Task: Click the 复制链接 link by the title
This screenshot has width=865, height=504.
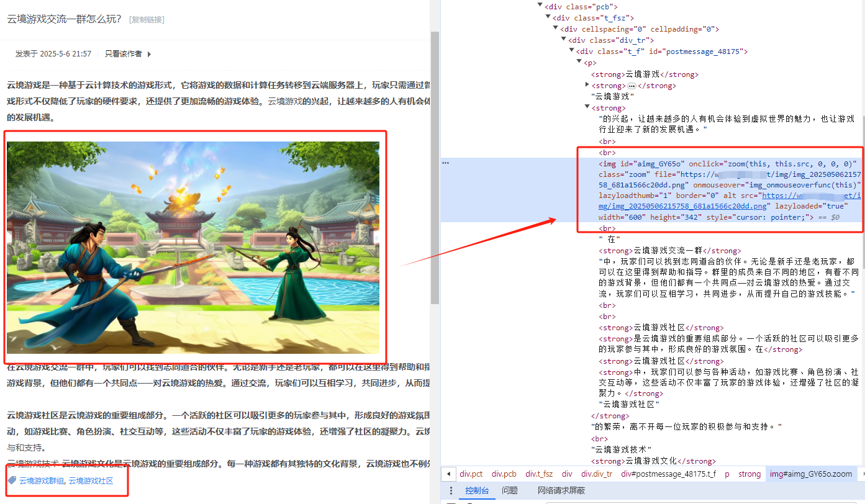Action: coord(147,20)
